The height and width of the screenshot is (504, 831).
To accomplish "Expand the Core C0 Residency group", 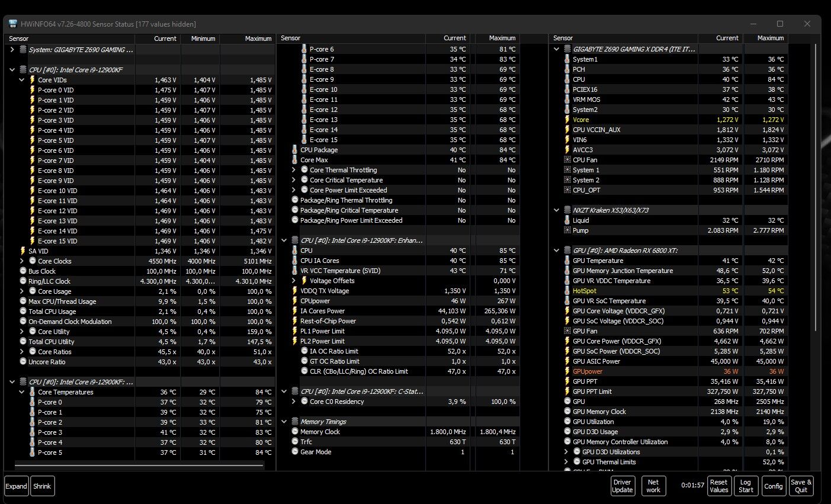I will 294,402.
